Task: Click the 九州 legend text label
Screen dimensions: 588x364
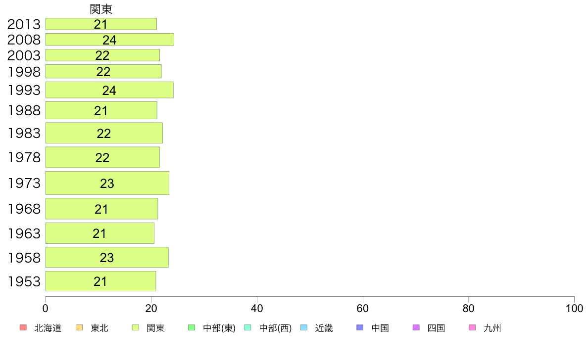Action: tap(492, 328)
